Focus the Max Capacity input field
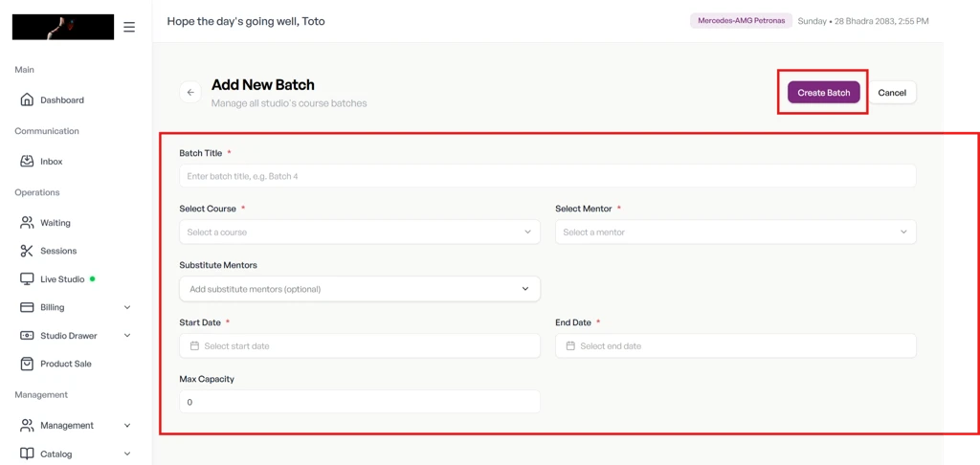980x465 pixels. click(360, 402)
